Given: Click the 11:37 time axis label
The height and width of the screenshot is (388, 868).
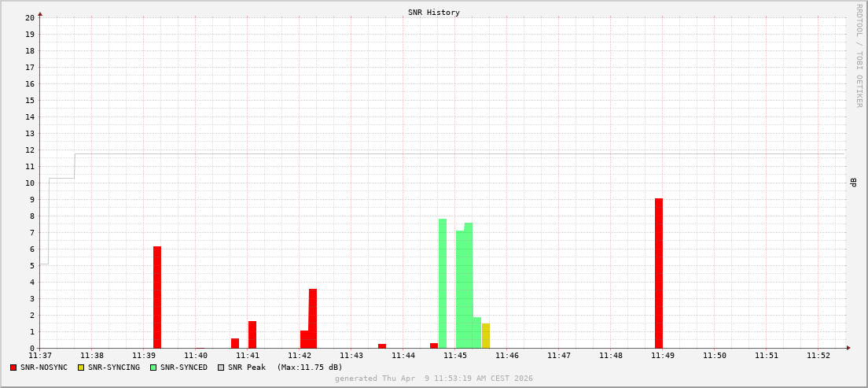Looking at the screenshot, I should click(40, 356).
